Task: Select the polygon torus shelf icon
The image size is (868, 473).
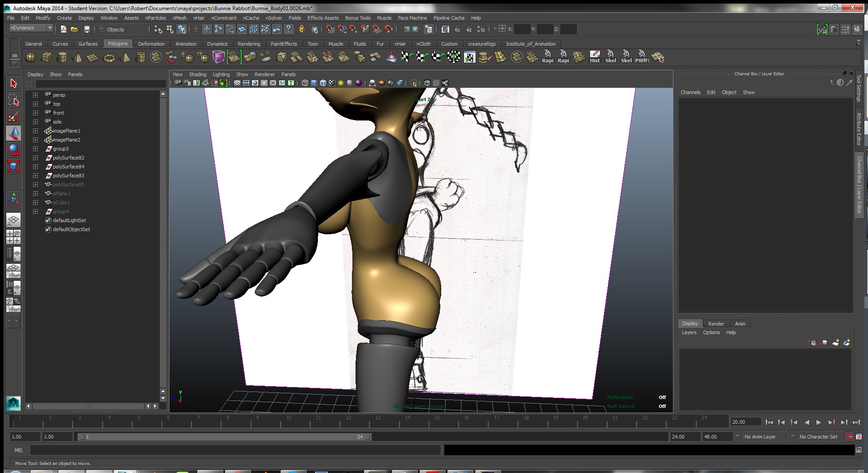Action: coord(109,58)
